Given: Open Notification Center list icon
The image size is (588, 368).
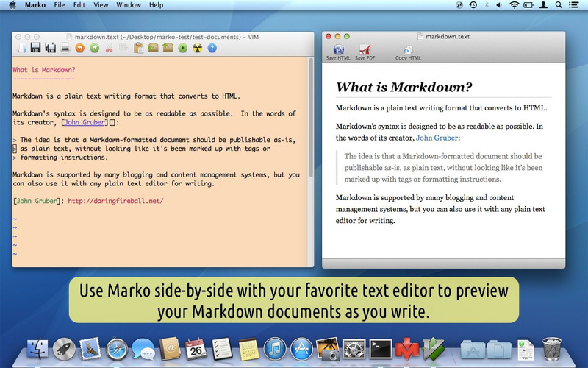Looking at the screenshot, I should point(573,5).
